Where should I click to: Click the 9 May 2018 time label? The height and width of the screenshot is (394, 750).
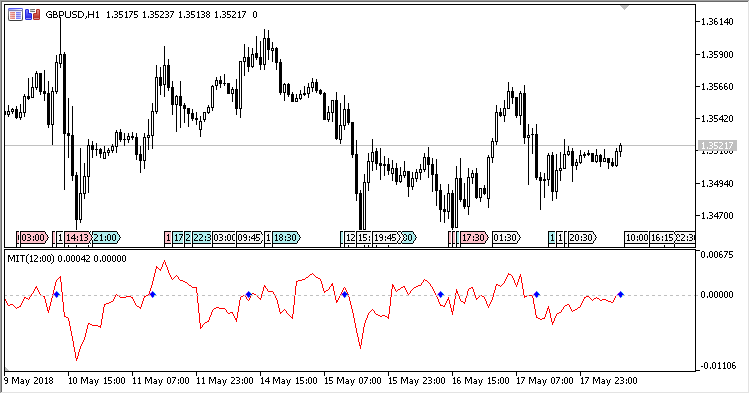[x=28, y=381]
